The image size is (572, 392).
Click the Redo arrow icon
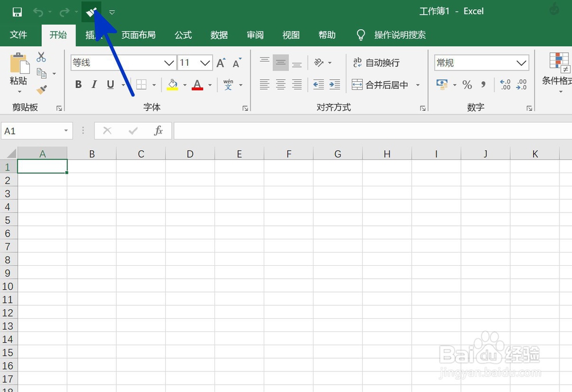(x=65, y=12)
